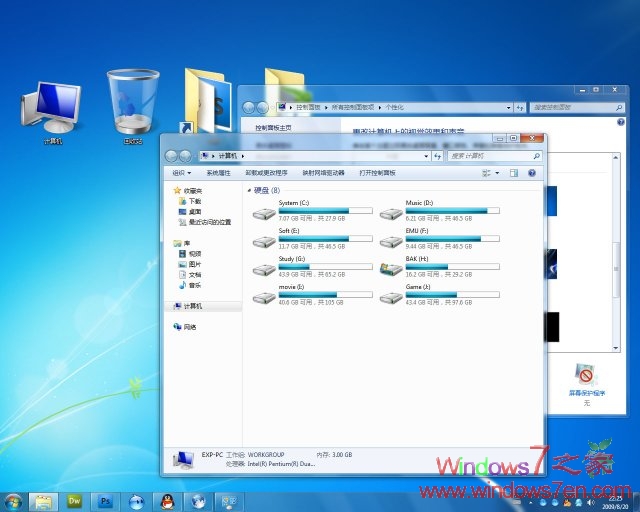The image size is (640, 512).
Task: Open 视频 library in sidebar
Action: (190, 254)
